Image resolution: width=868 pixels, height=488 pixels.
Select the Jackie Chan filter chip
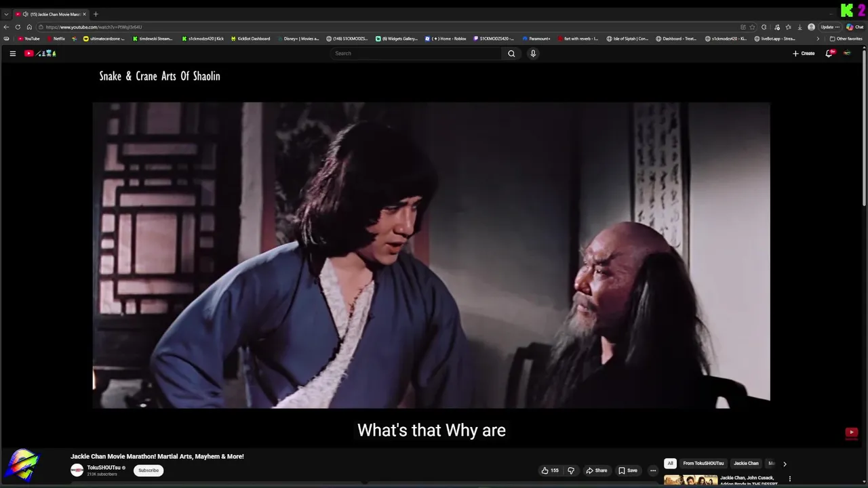[746, 464]
